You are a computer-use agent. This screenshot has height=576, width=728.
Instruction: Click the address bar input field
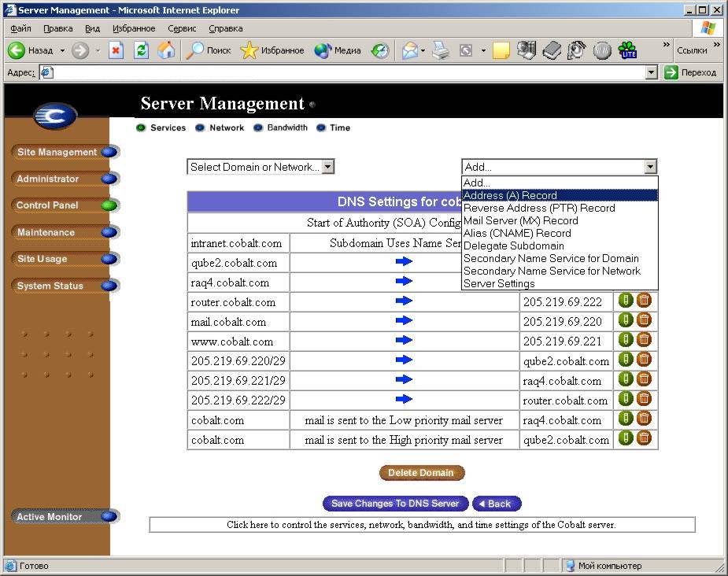(x=342, y=72)
